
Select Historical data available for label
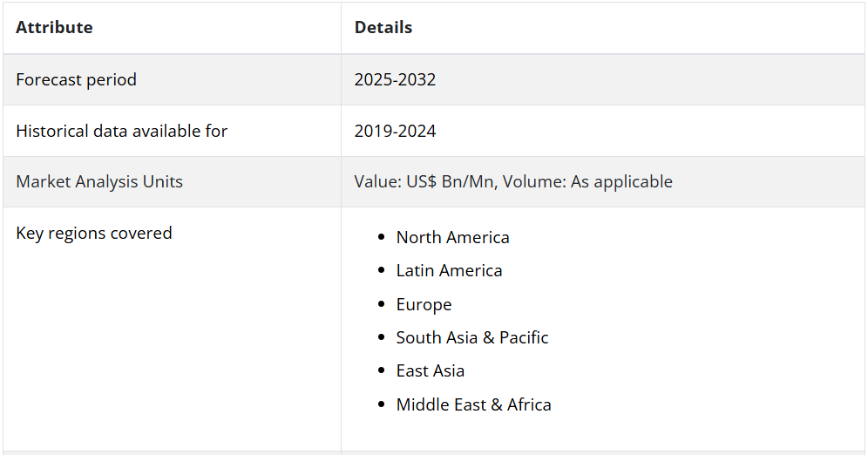[x=121, y=131]
